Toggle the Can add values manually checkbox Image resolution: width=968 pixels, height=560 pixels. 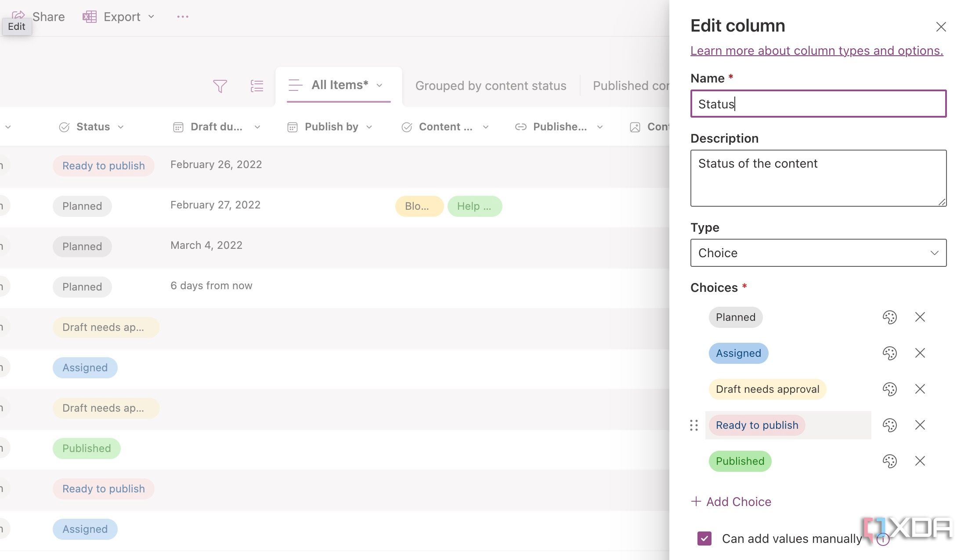pos(704,538)
